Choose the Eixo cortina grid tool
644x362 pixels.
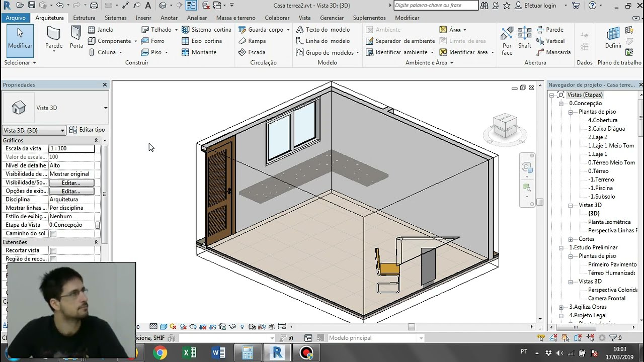pos(202,41)
